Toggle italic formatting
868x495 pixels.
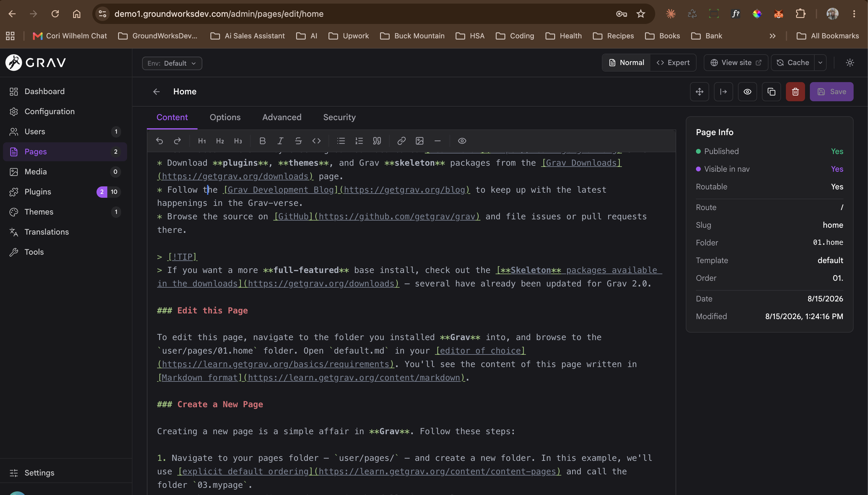point(281,141)
